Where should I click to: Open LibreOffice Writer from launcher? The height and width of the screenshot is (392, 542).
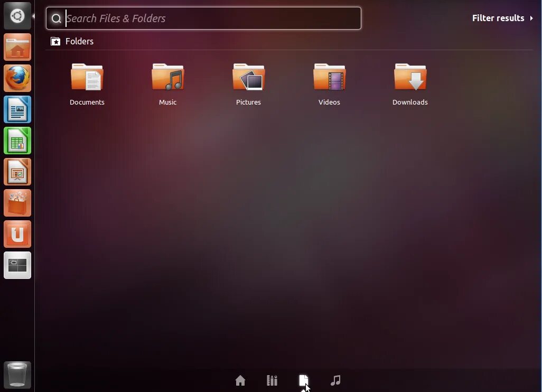pos(17,109)
